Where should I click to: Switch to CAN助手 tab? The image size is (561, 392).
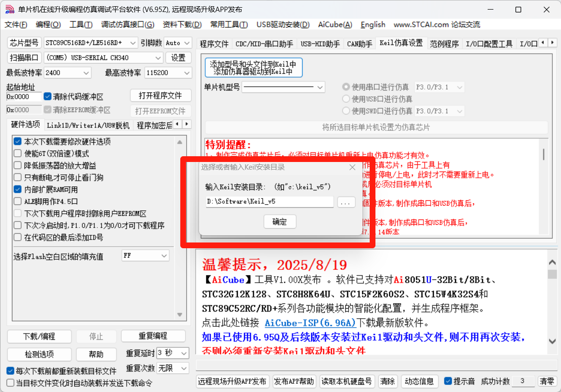click(x=360, y=44)
